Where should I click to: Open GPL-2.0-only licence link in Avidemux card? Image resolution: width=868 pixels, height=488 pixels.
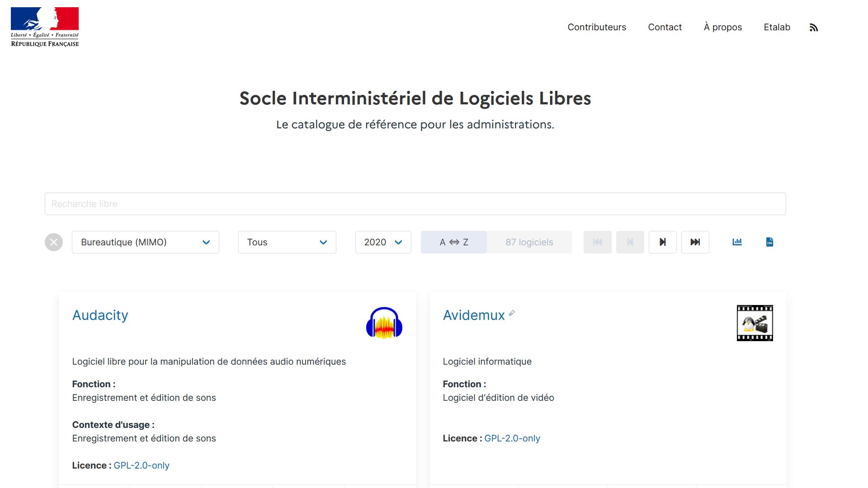tap(512, 438)
